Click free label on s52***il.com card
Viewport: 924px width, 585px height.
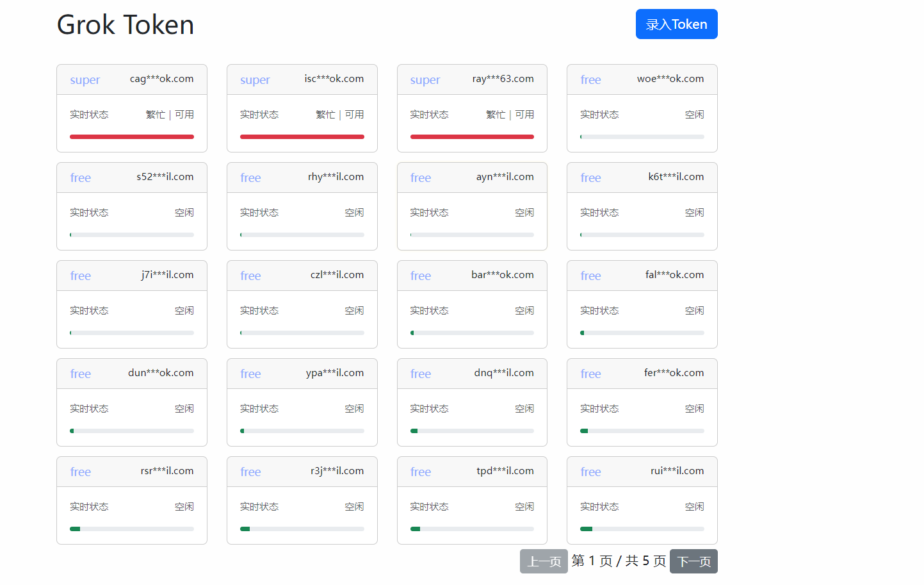pyautogui.click(x=81, y=178)
